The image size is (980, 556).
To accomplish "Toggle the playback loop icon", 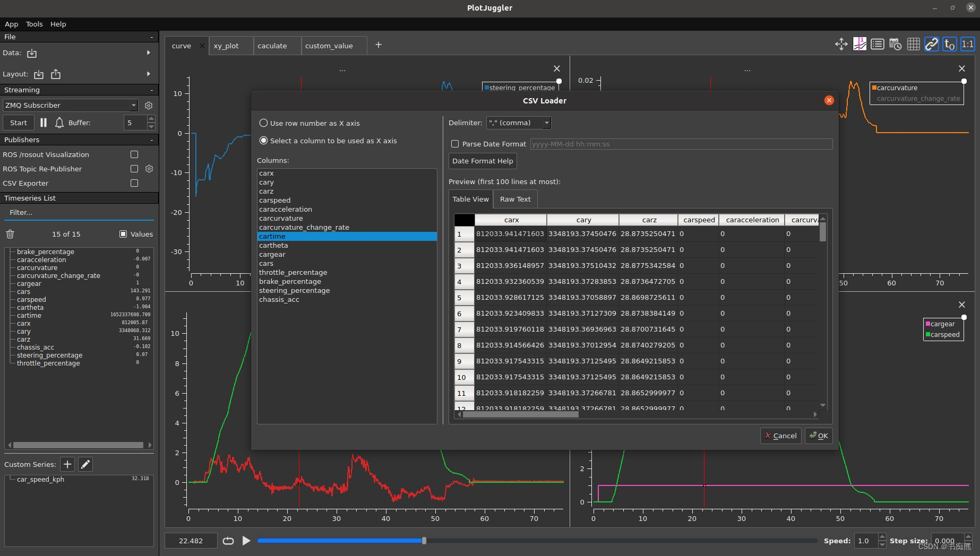I will click(228, 541).
